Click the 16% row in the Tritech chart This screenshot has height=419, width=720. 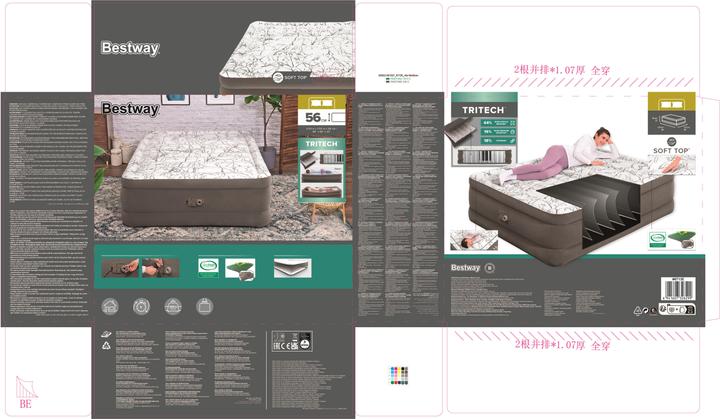pyautogui.click(x=498, y=132)
